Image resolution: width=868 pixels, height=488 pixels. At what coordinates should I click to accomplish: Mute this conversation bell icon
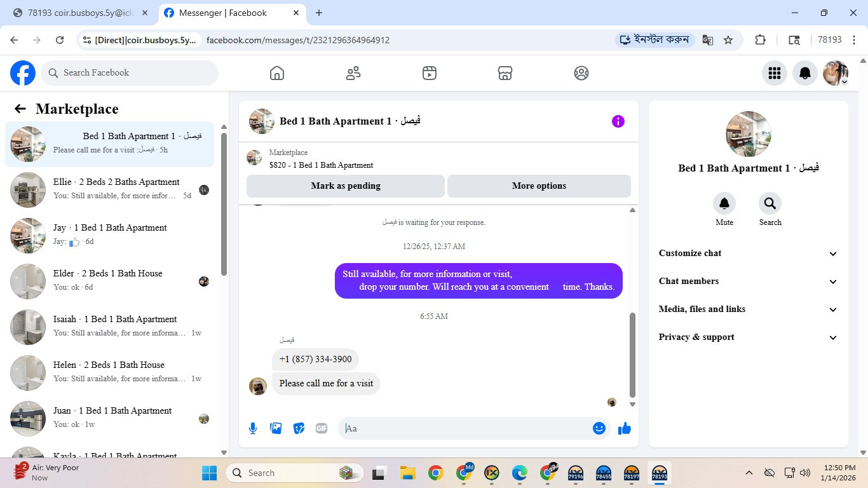tap(724, 203)
